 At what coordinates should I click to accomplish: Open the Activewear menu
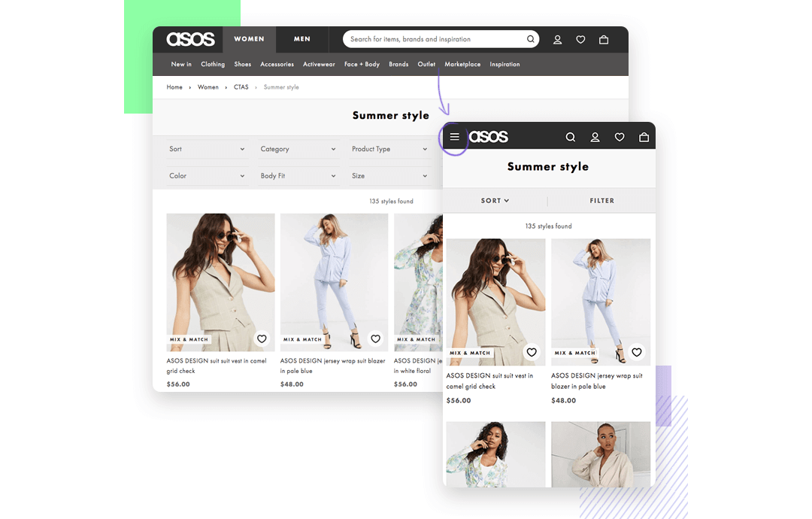[x=319, y=64]
